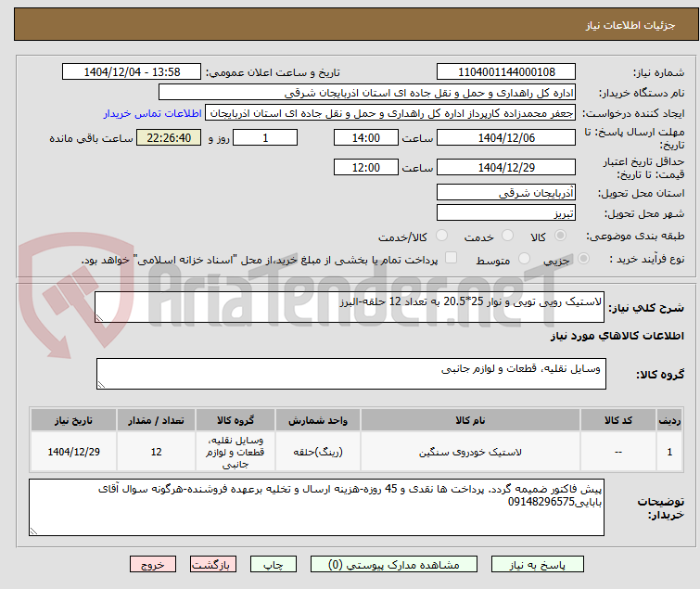Click the تاریخ نیاز column header
Viewport: 700px width, 589px height.
[73, 420]
